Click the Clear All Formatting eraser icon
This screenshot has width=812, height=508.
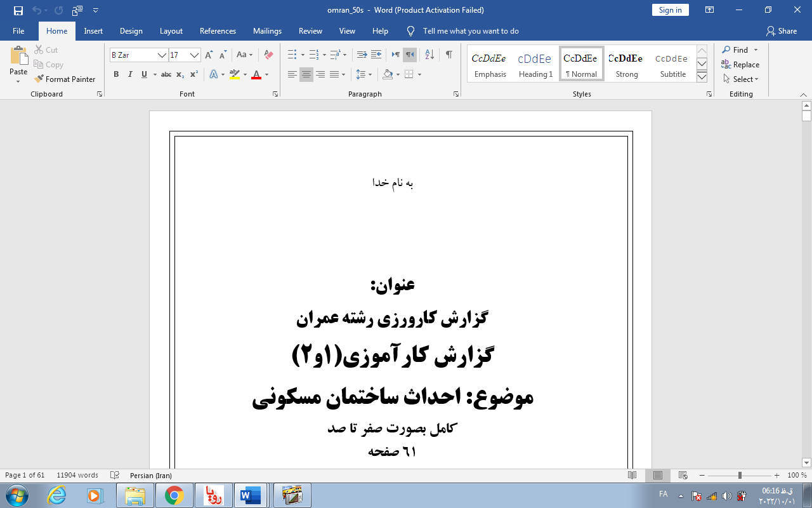[x=268, y=55]
